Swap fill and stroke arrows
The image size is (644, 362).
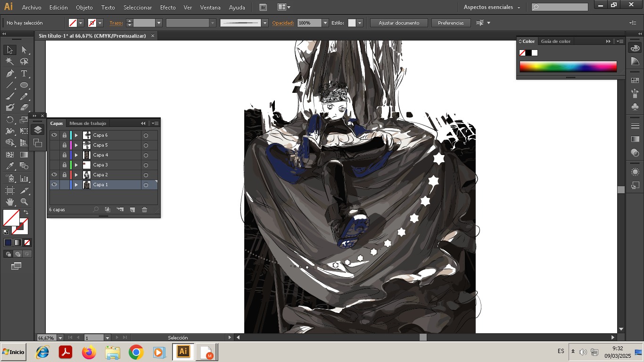pyautogui.click(x=26, y=212)
